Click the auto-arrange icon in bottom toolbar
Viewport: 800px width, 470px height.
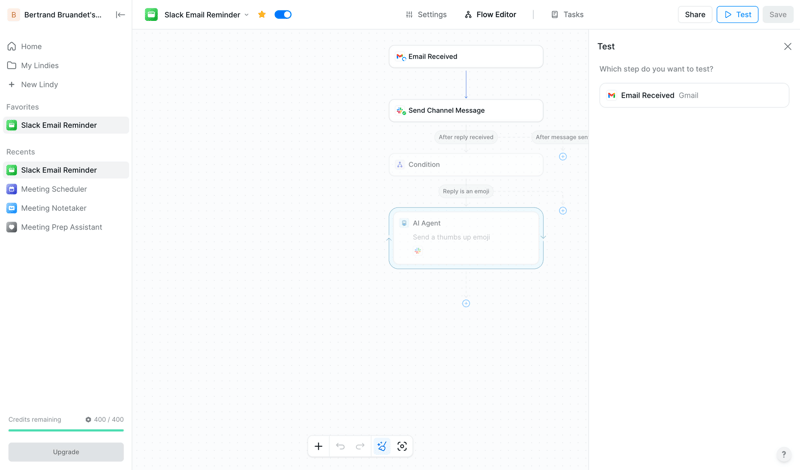[x=382, y=447]
